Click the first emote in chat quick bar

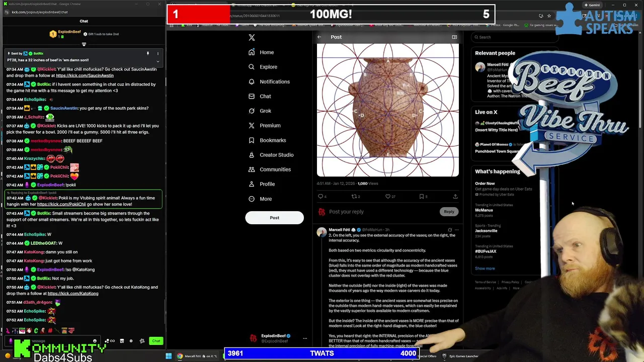pos(9,330)
